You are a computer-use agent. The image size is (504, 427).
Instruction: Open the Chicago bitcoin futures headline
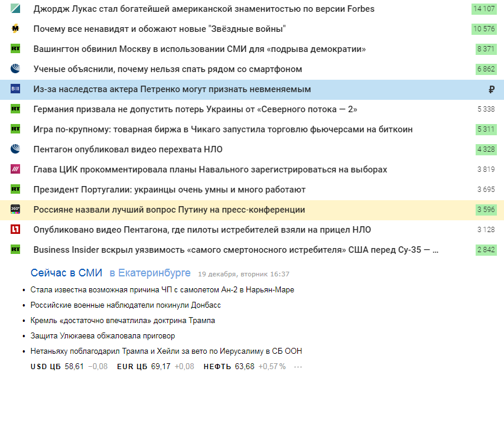(223, 129)
